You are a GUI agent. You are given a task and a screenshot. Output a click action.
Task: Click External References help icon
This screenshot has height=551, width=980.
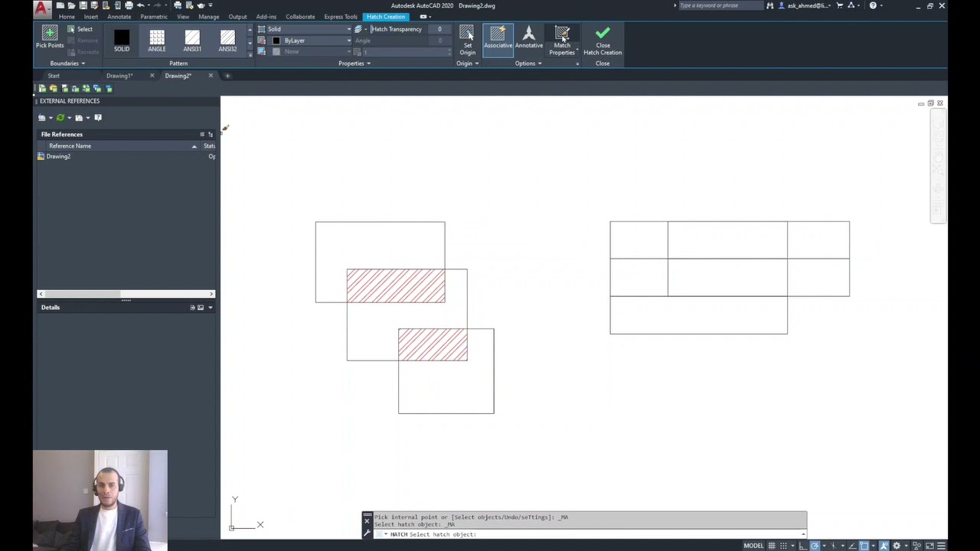[98, 118]
